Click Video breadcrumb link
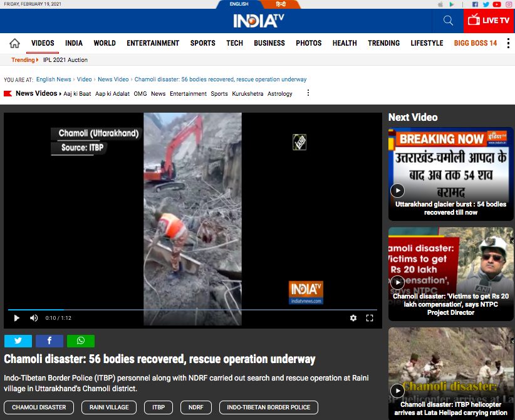The image size is (515, 420). pos(84,79)
